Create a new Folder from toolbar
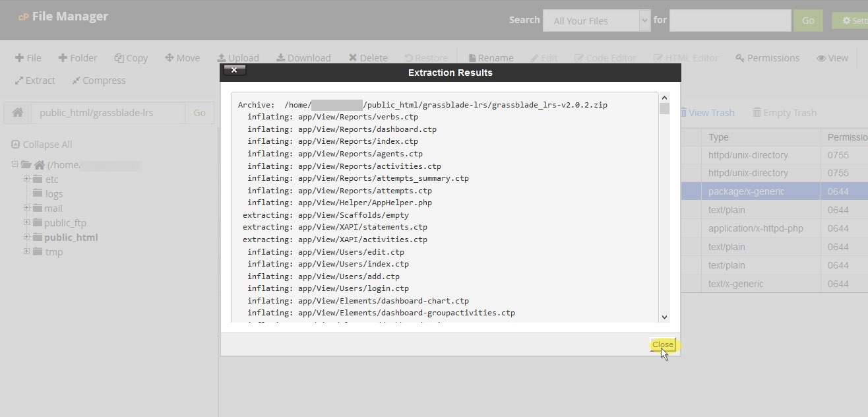This screenshot has height=417, width=868. coord(78,58)
